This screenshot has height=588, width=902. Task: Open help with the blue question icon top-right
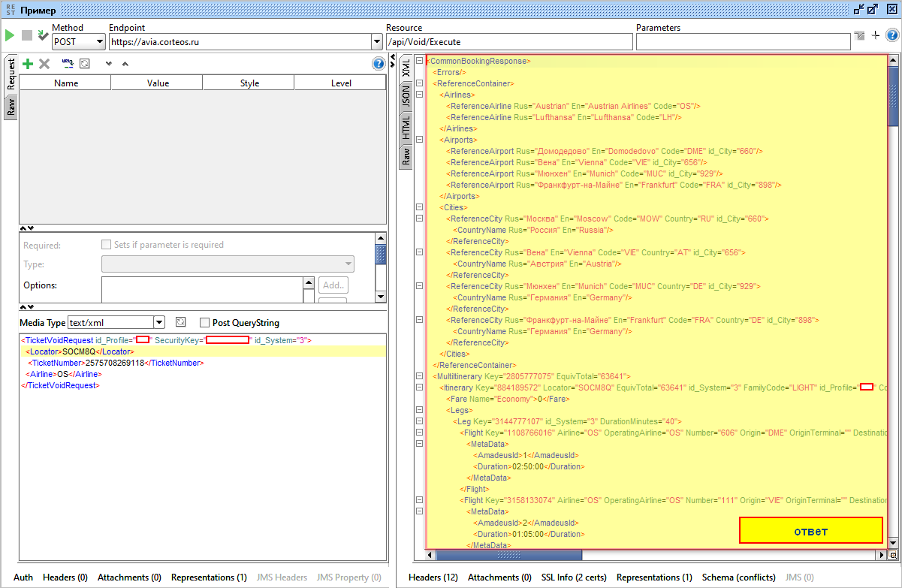point(892,35)
